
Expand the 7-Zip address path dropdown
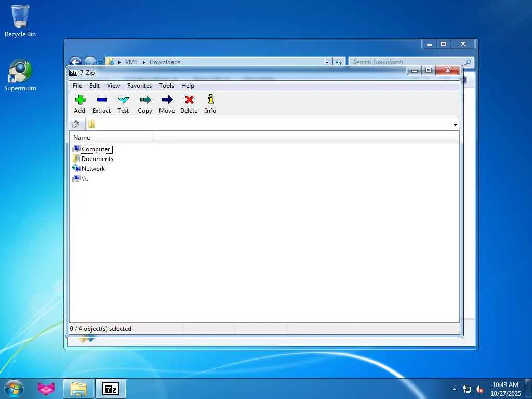455,125
